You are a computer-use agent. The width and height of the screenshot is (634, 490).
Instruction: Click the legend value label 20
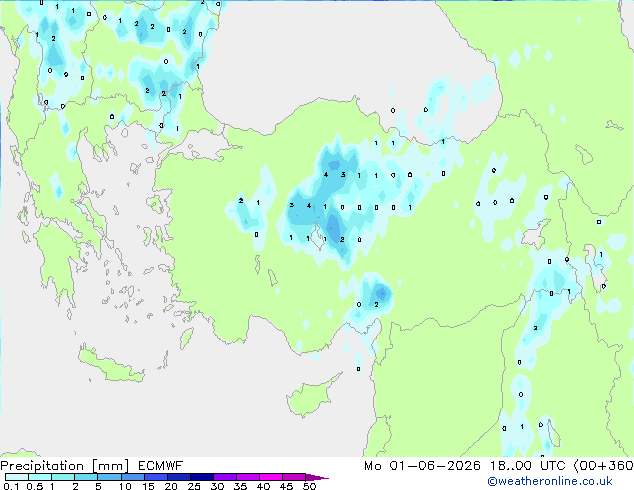click(171, 486)
